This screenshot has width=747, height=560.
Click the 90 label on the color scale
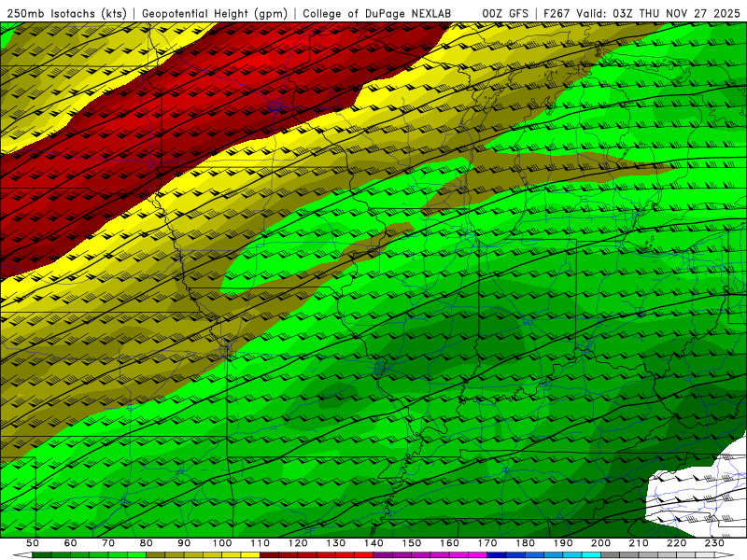(x=184, y=543)
